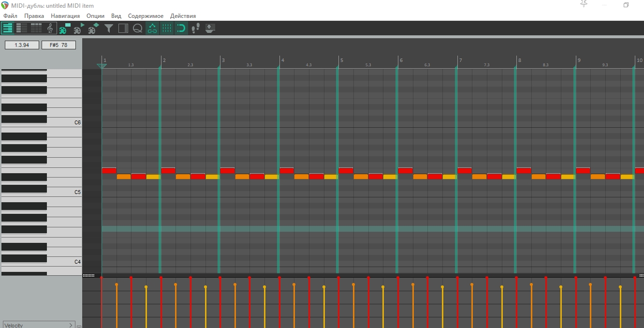Open the Velocity lane dropdown
The height and width of the screenshot is (328, 644).
pos(39,325)
